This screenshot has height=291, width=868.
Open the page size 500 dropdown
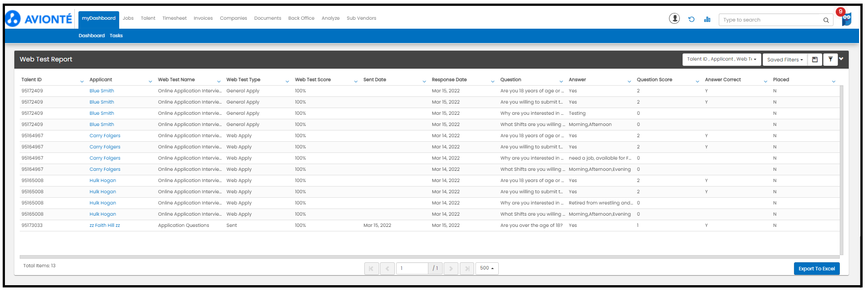point(487,268)
